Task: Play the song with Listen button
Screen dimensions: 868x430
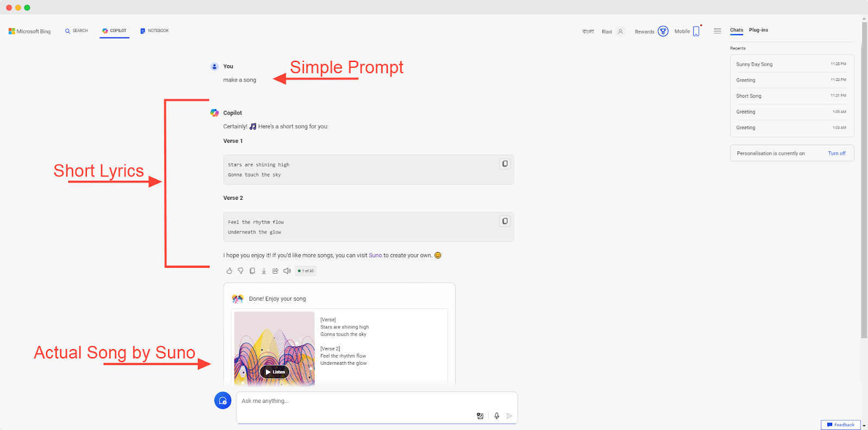Action: click(x=275, y=372)
